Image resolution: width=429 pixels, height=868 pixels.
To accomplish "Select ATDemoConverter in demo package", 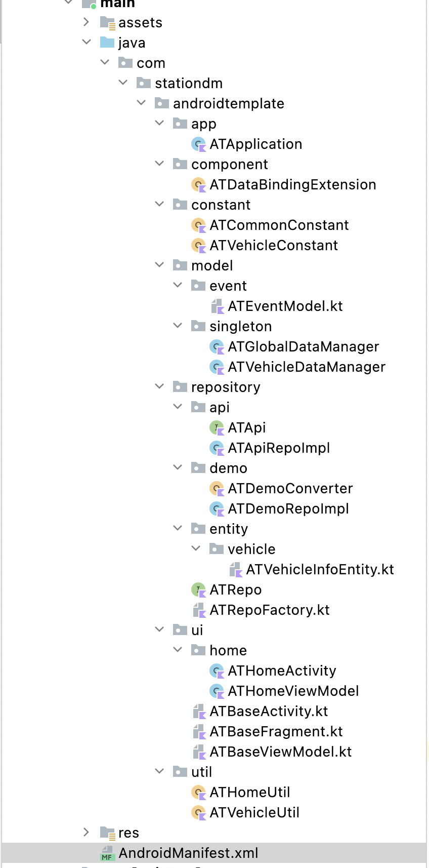I will pyautogui.click(x=290, y=489).
